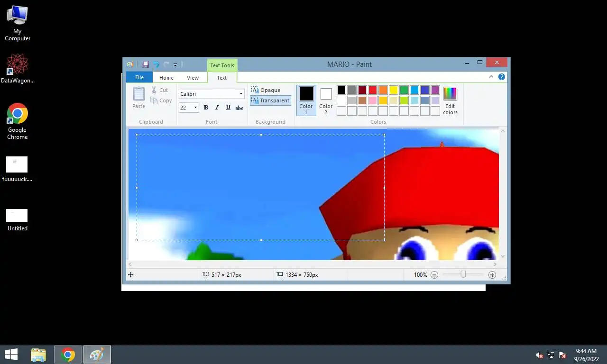Open the Calibri font family dropdown
This screenshot has height=364, width=607.
241,94
